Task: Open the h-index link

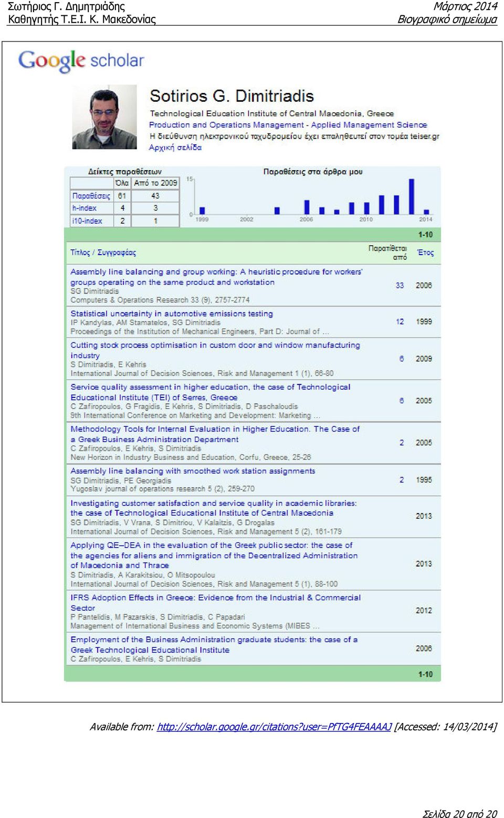Action: pos(85,208)
